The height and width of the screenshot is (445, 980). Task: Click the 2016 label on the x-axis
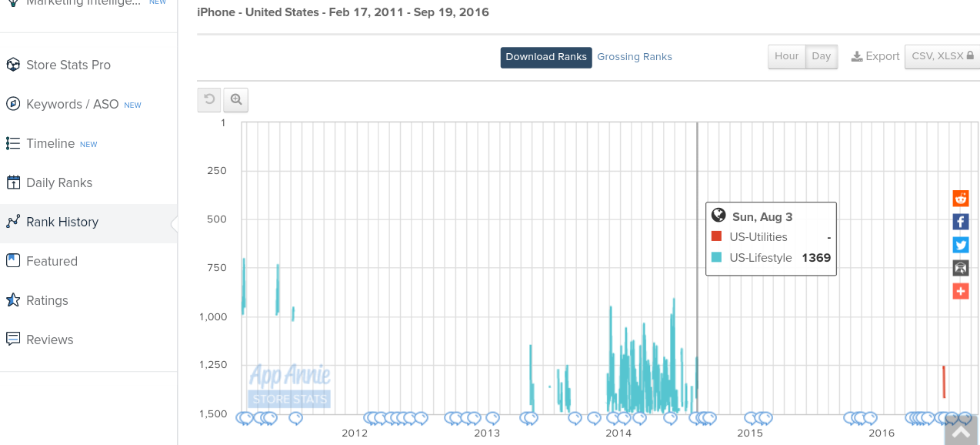[x=882, y=433]
